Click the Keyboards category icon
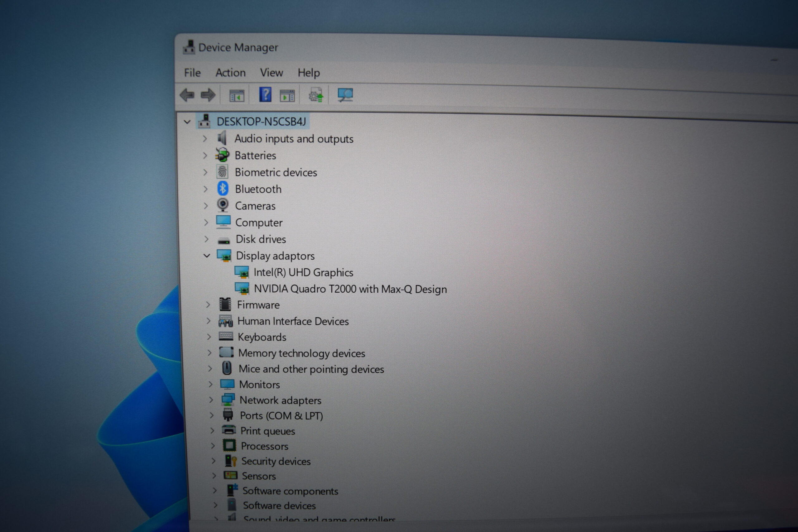The image size is (798, 532). coord(226,336)
